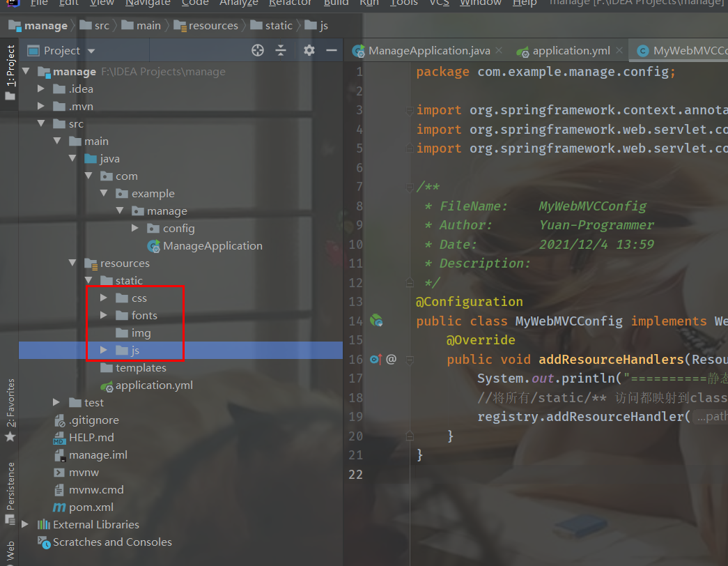Screen dimensions: 728x566
Task: Click the override gutter icon on line 16
Action: 375,359
